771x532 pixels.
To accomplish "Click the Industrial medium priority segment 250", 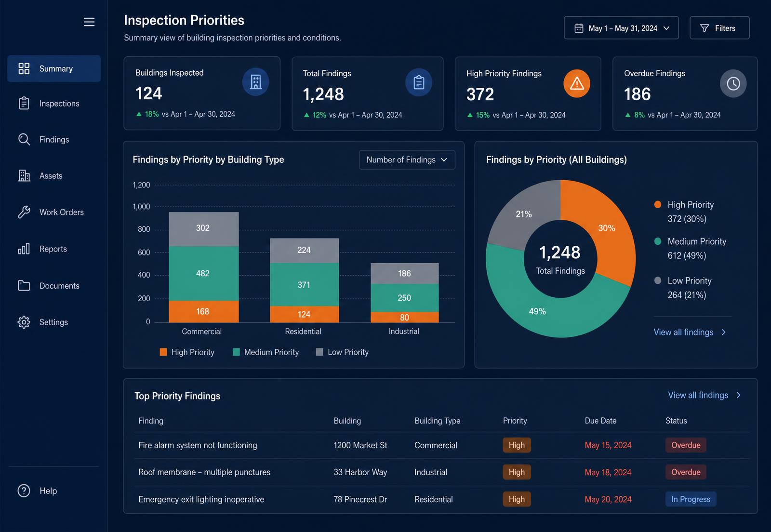I will (x=404, y=298).
